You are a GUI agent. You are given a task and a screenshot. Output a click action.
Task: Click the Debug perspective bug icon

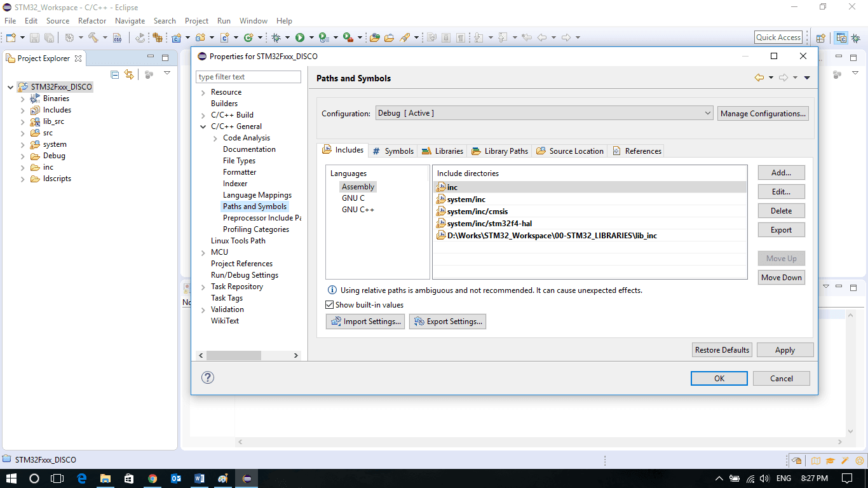click(x=857, y=37)
